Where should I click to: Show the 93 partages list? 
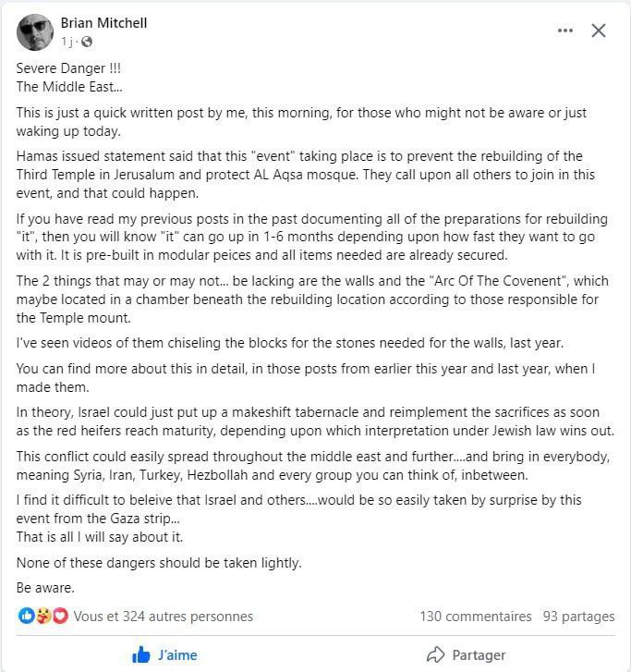point(578,617)
